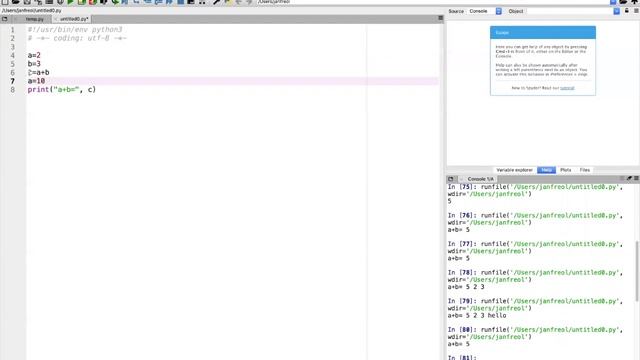This screenshot has height=360, width=640.
Task: Open the Spyder tutorial link
Action: [567, 88]
